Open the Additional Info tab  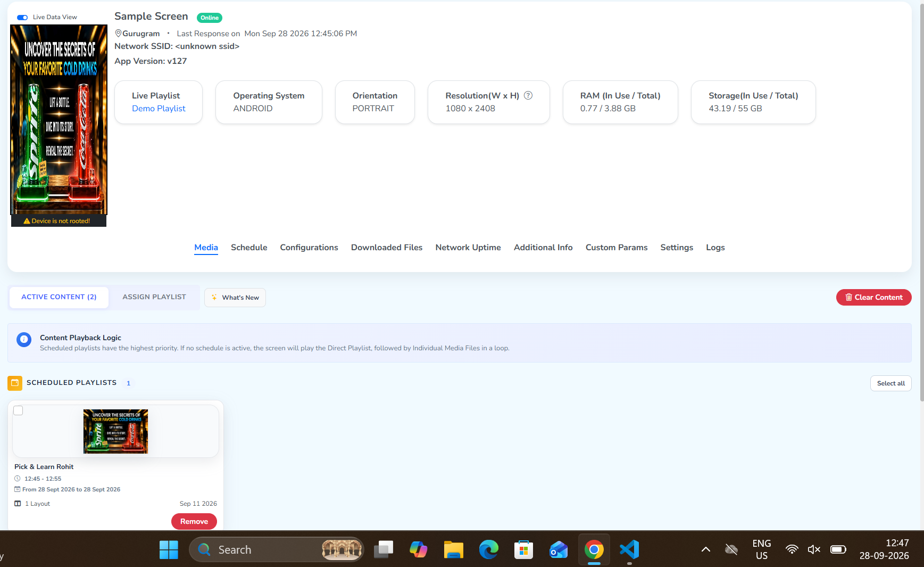tap(543, 248)
